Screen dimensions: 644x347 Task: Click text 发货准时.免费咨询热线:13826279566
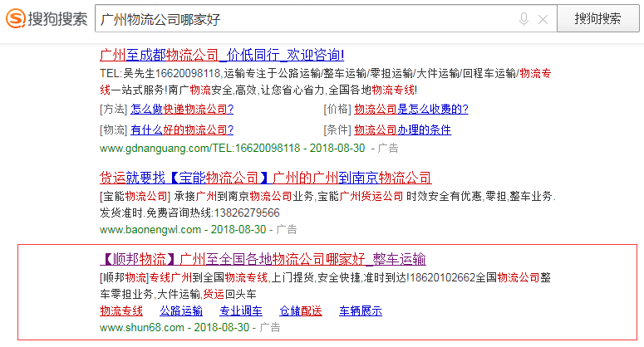189,213
